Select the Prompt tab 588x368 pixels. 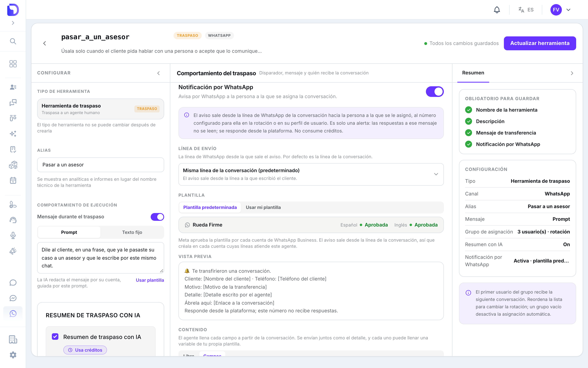pos(69,232)
